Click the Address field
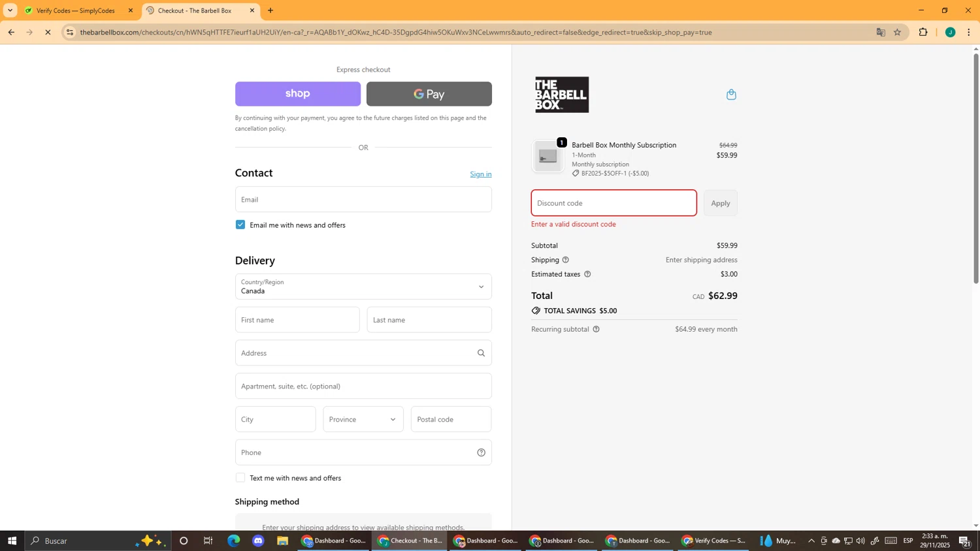 pos(363,353)
